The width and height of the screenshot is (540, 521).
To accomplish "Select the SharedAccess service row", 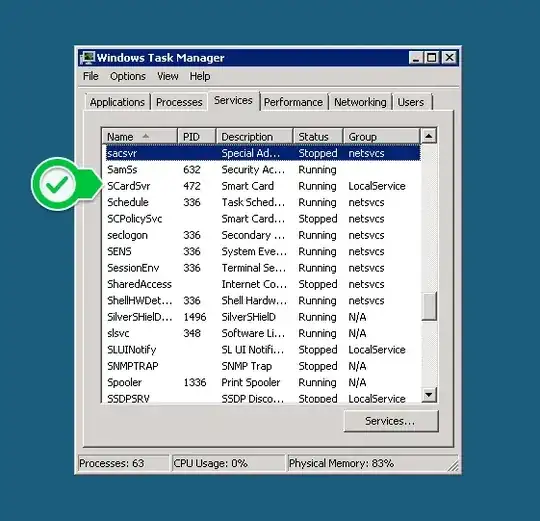I will [263, 284].
